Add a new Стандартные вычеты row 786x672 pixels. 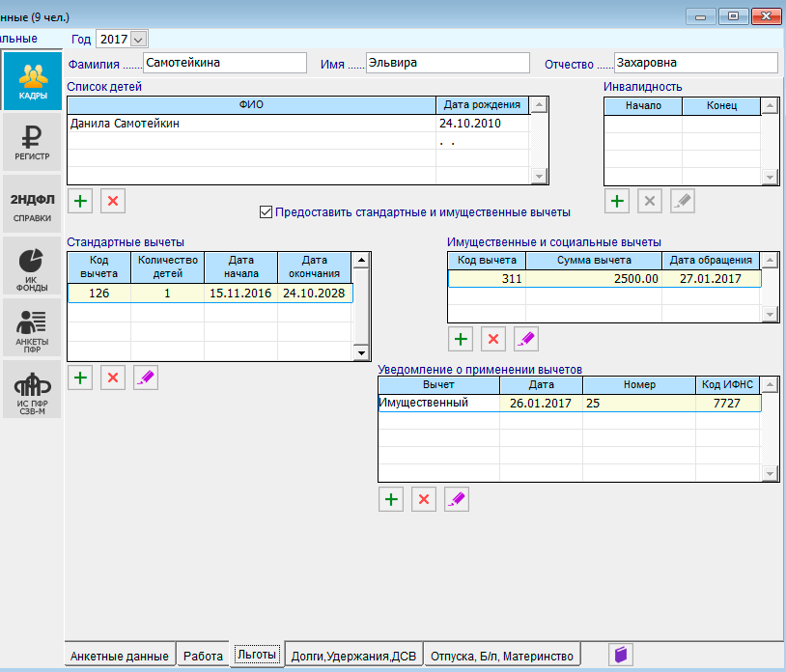click(80, 378)
